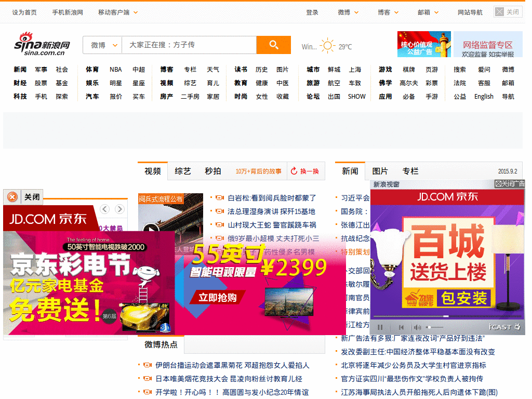Open the 科技 channel nav link
The height and width of the screenshot is (399, 532).
[x=20, y=96]
